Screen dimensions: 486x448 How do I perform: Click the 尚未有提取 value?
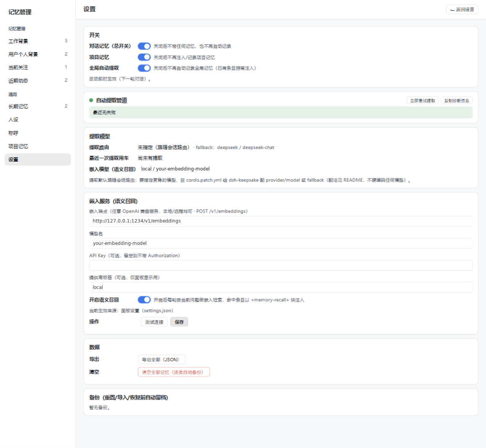coord(150,158)
